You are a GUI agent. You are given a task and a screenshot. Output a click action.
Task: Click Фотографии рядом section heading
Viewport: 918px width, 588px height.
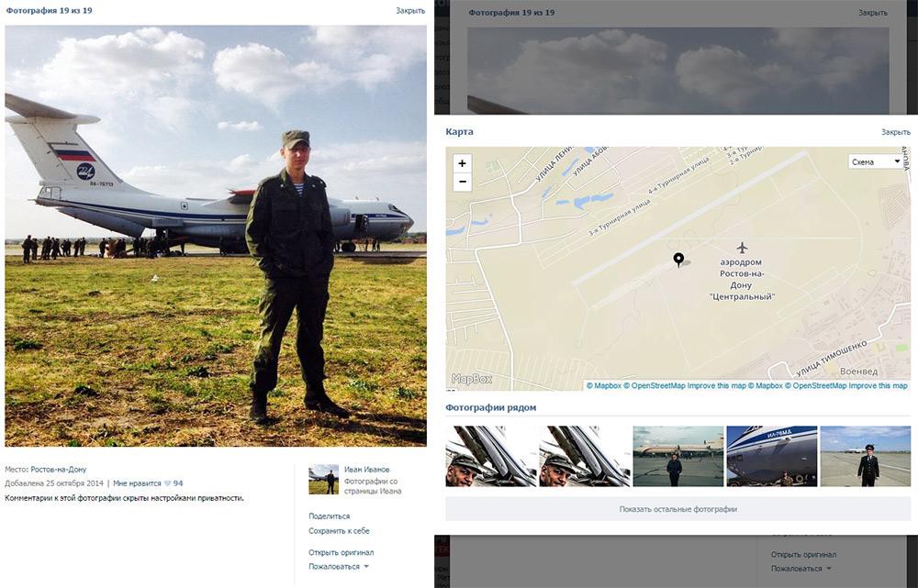[x=490, y=407]
